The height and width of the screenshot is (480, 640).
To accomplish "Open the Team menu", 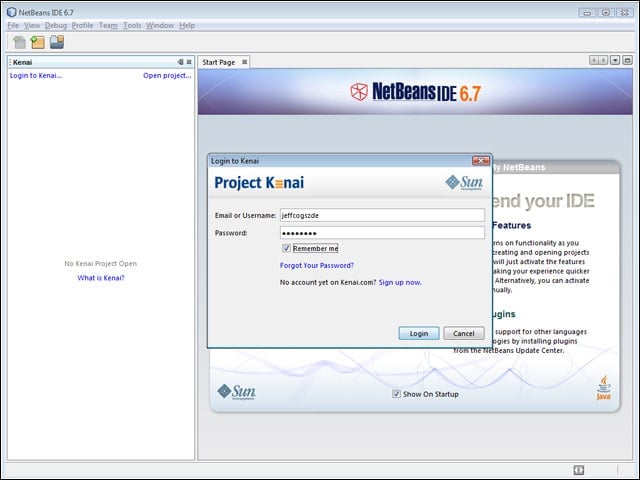I will coord(108,25).
